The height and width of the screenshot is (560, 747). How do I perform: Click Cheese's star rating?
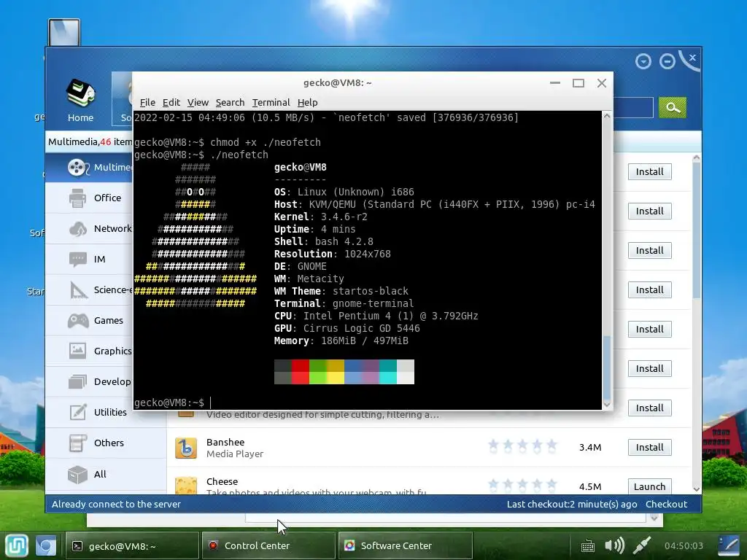(522, 485)
